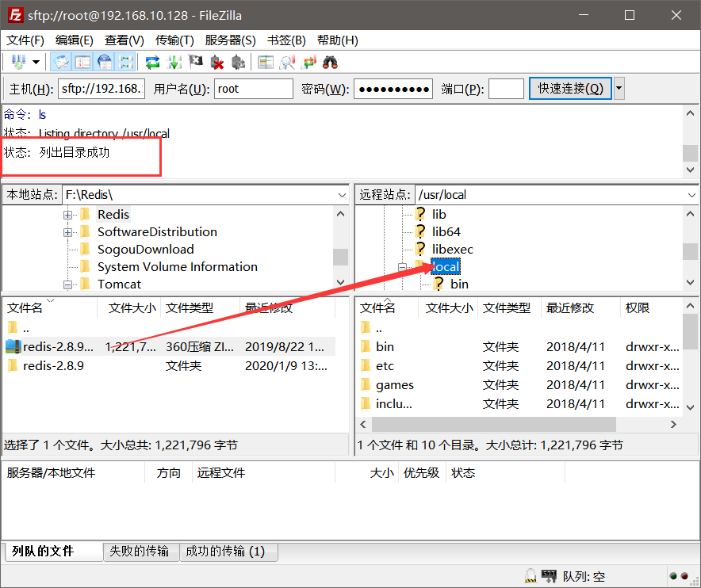Cancel the current operation flag icon
Image resolution: width=701 pixels, height=588 pixels.
point(195,62)
